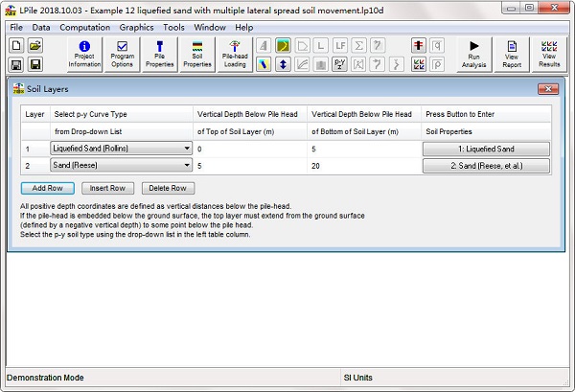Click the grayed pentagon shape icon

pyautogui.click(x=302, y=45)
